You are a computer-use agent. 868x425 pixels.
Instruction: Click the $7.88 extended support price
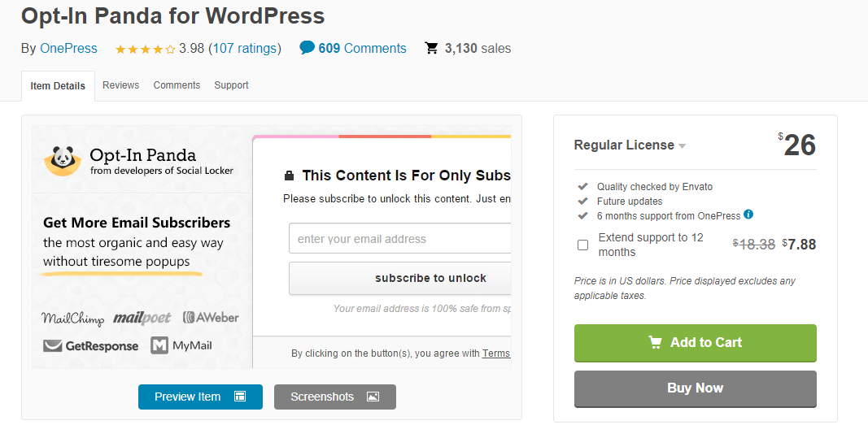(x=800, y=245)
